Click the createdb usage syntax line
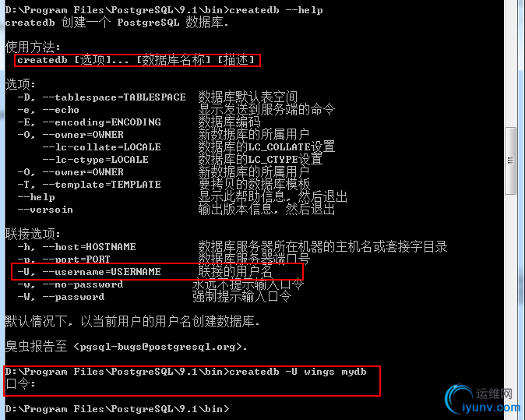This screenshot has height=420, width=525. [137, 60]
